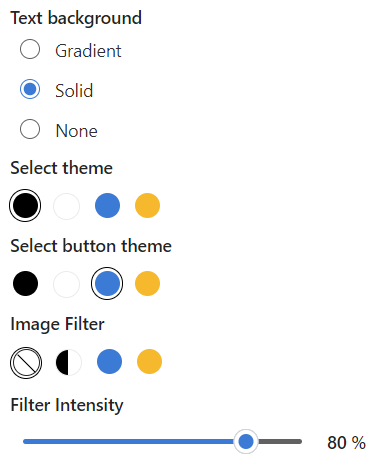
Task: Click the Filter Intensity slider handle
Action: point(246,442)
